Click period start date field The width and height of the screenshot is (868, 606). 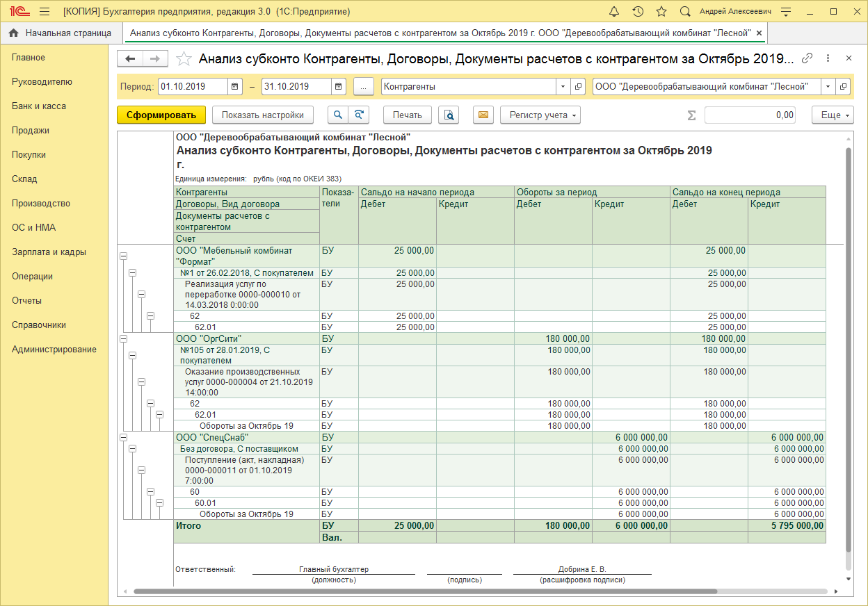coord(193,87)
